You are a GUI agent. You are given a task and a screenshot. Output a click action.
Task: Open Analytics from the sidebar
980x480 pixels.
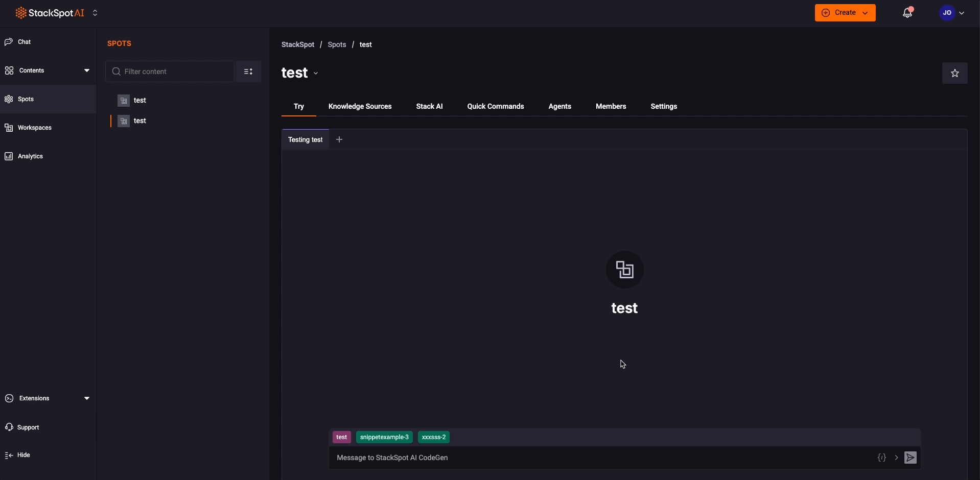coord(30,156)
